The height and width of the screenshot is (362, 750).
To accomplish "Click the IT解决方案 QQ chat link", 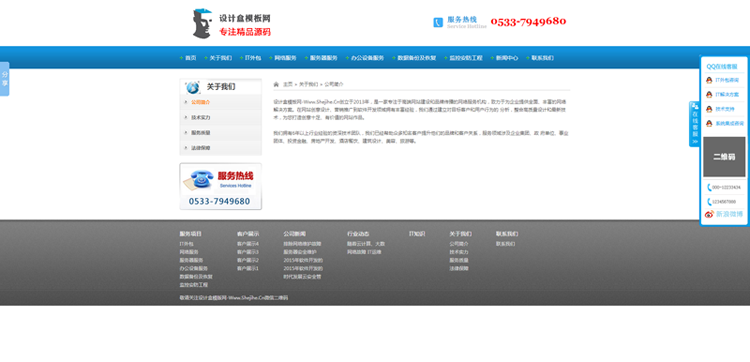I will click(727, 95).
